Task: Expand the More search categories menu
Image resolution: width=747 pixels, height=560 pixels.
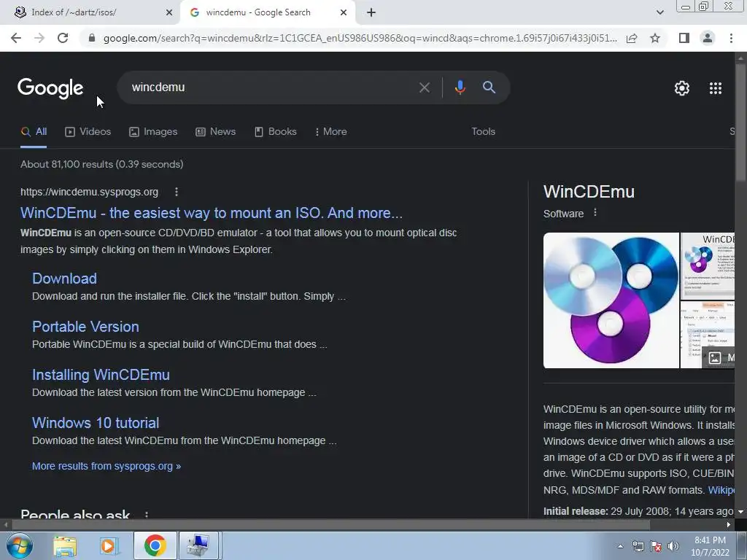Action: [330, 132]
